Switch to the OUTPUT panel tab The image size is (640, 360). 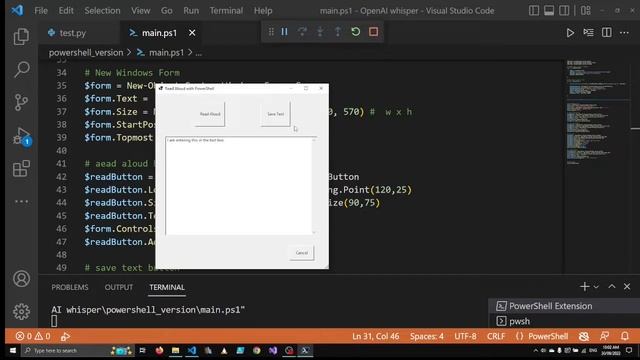point(119,287)
